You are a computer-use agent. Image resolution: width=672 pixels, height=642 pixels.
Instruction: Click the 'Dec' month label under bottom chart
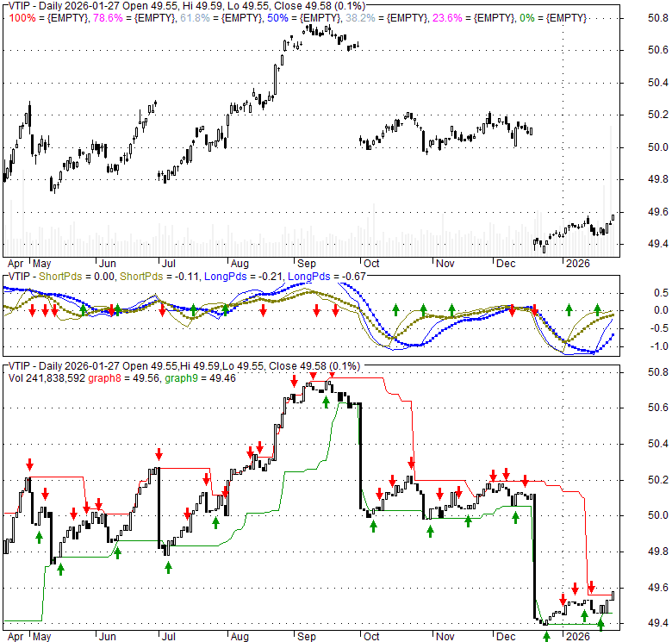[506, 637]
